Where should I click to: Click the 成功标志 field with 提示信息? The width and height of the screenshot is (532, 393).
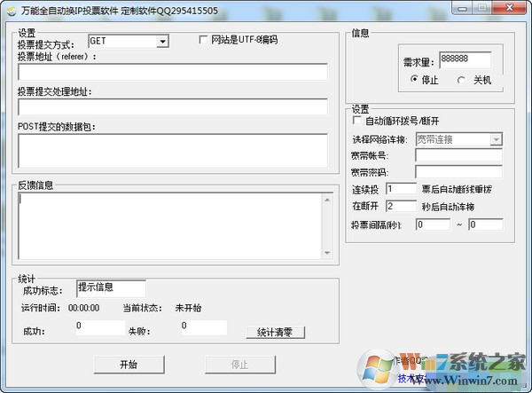tap(110, 288)
